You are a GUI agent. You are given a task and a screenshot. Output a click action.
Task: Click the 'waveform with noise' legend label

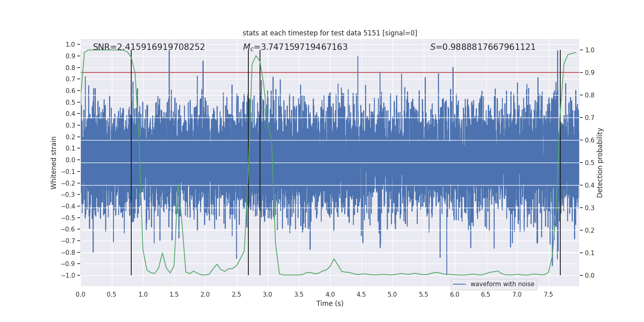click(502, 284)
